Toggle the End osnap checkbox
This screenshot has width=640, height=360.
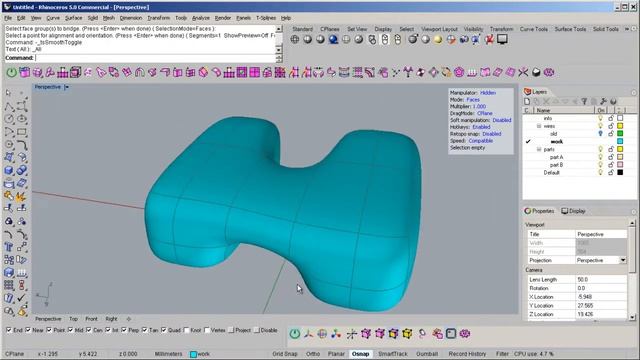pos(9,330)
